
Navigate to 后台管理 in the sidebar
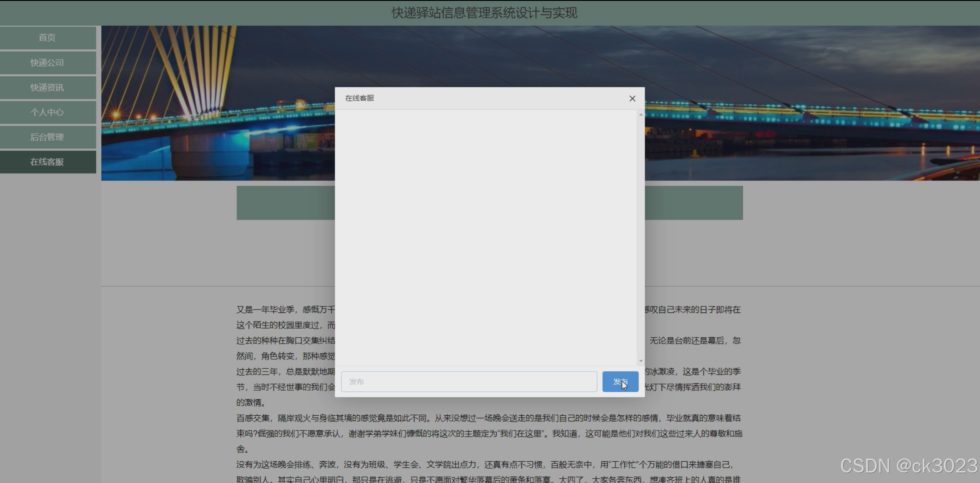pyautogui.click(x=47, y=137)
